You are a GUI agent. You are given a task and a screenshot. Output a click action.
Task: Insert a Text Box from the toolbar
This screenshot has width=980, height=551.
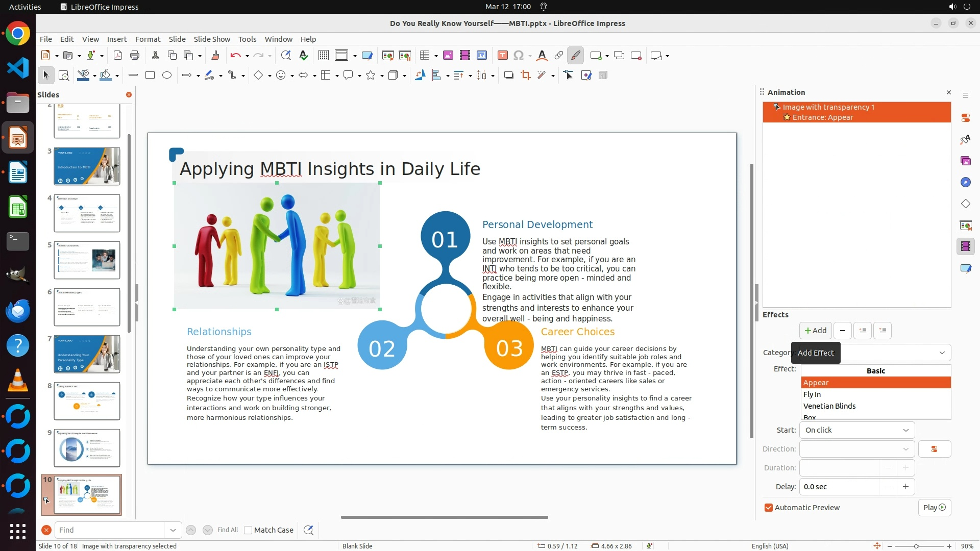point(502,56)
